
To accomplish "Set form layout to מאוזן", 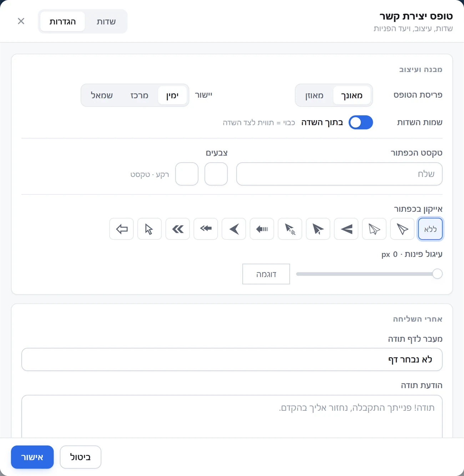I will click(x=314, y=95).
